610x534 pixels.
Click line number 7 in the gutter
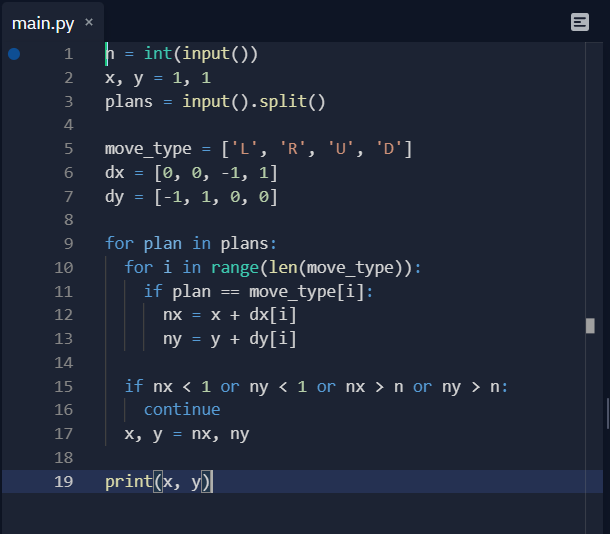tap(68, 196)
